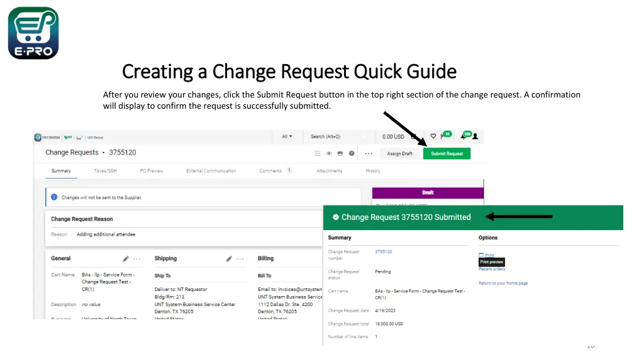The width and height of the screenshot is (644, 362).
Task: Click the heart favorites icon
Action: pos(433,136)
